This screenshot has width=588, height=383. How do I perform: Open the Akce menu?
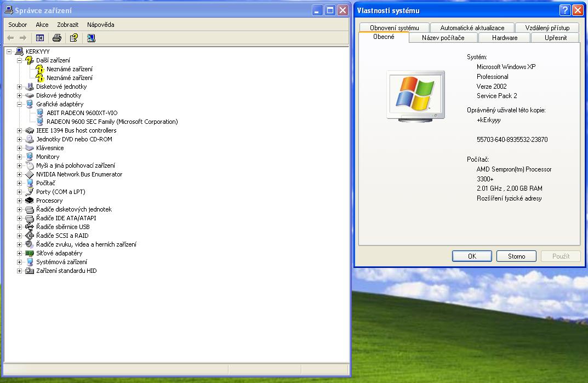42,25
